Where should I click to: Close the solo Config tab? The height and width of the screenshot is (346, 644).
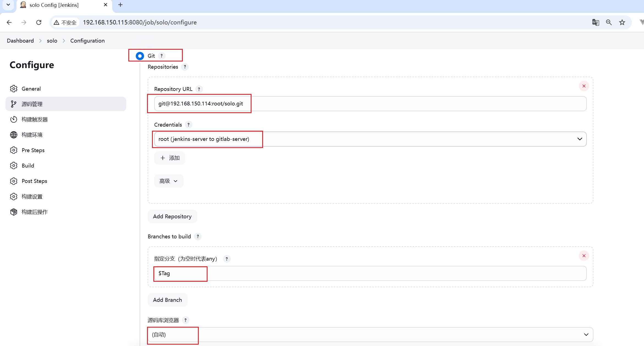pos(106,5)
